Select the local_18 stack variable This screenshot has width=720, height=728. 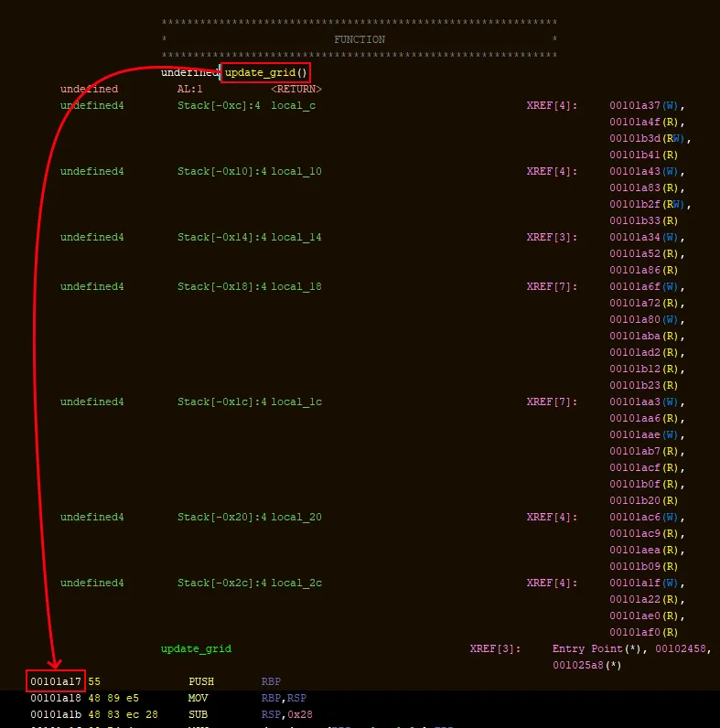pyautogui.click(x=296, y=286)
